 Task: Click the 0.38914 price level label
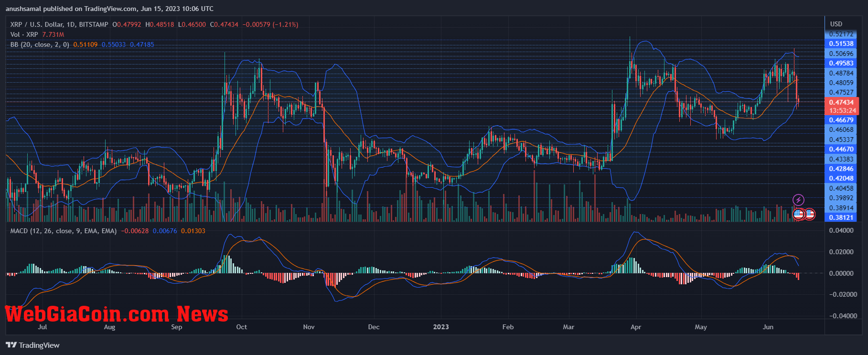[x=841, y=208]
